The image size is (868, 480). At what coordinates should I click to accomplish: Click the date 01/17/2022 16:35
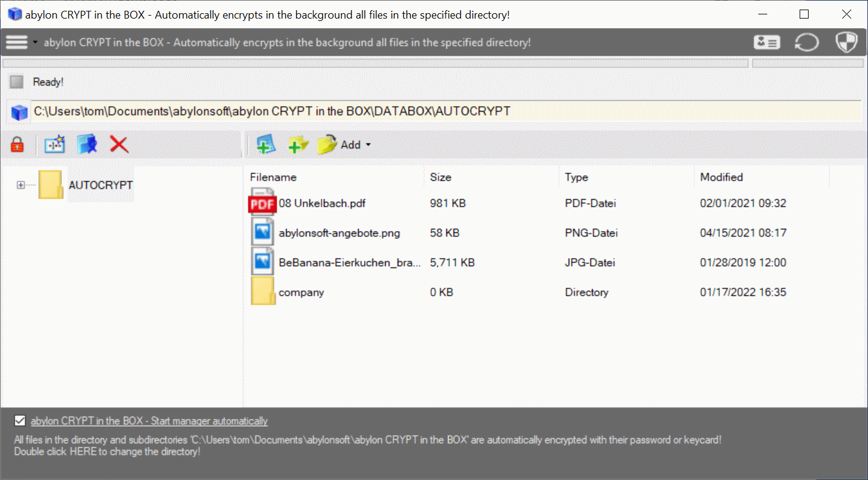click(x=743, y=292)
